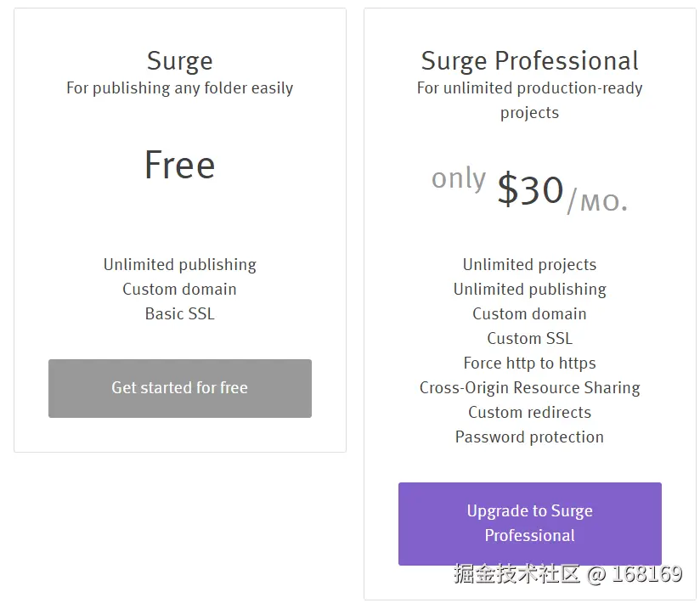
Task: Select the Surge Professional plan title
Action: (529, 61)
